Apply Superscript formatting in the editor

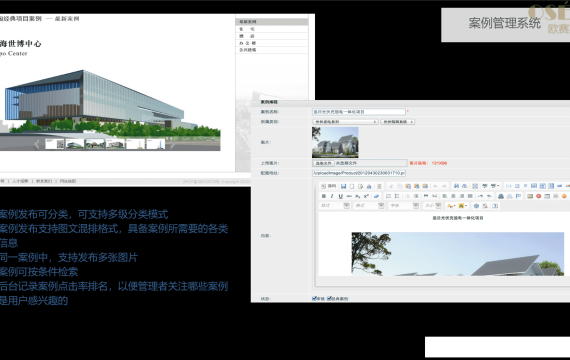tap(366, 196)
